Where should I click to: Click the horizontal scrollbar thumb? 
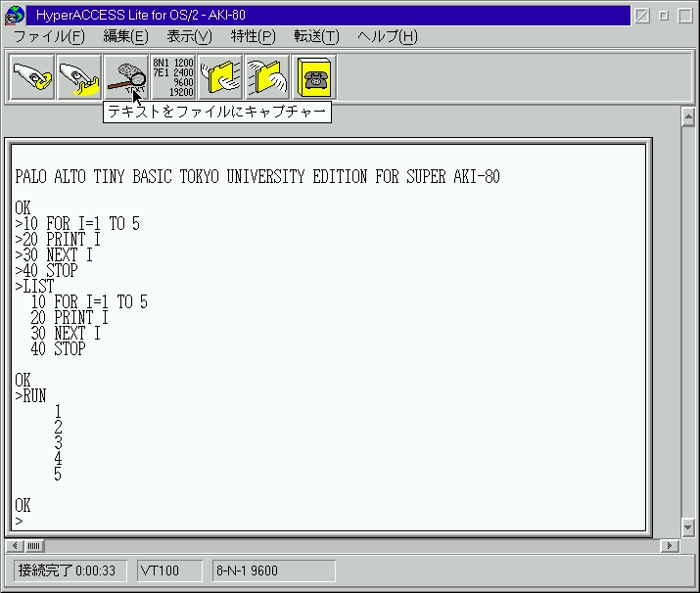pos(34,546)
